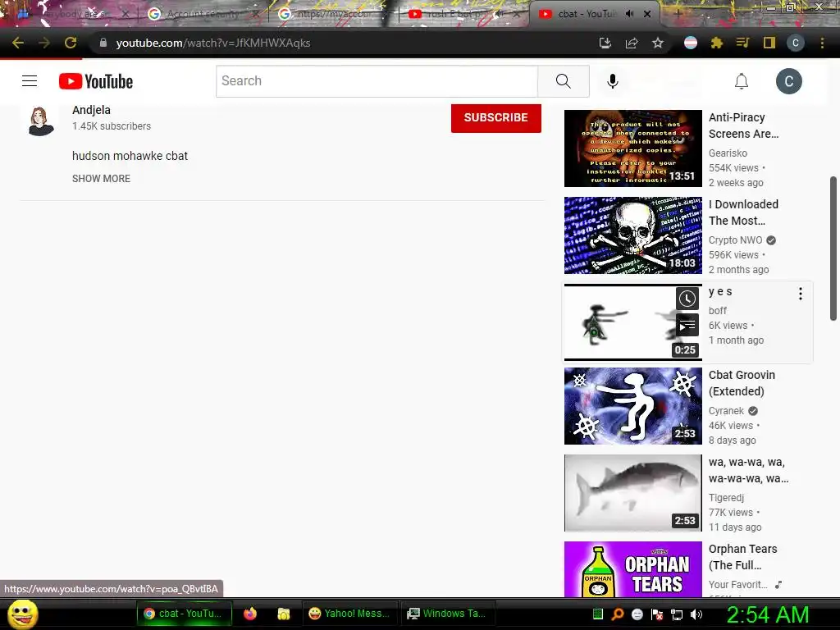The width and height of the screenshot is (840, 630).
Task: Open the YouTube hamburger guide menu
Action: click(30, 81)
